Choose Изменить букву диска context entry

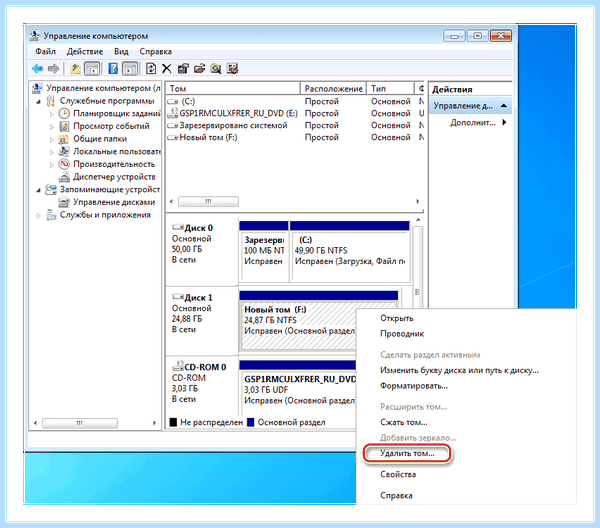459,370
